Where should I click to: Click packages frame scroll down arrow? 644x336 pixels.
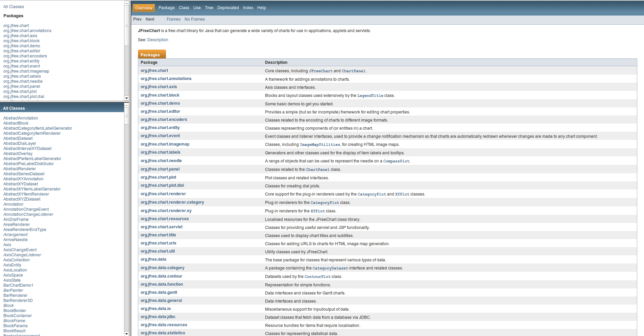126,98
